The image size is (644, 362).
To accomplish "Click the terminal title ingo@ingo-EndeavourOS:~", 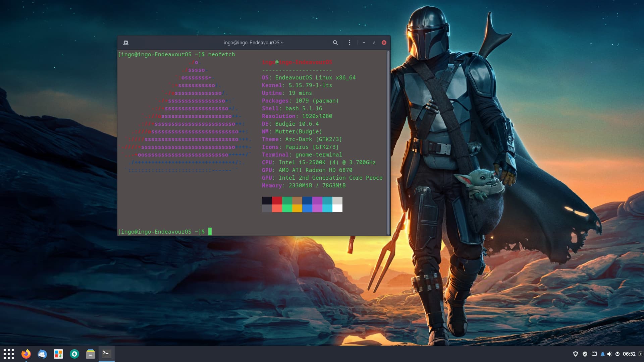I will [x=254, y=43].
